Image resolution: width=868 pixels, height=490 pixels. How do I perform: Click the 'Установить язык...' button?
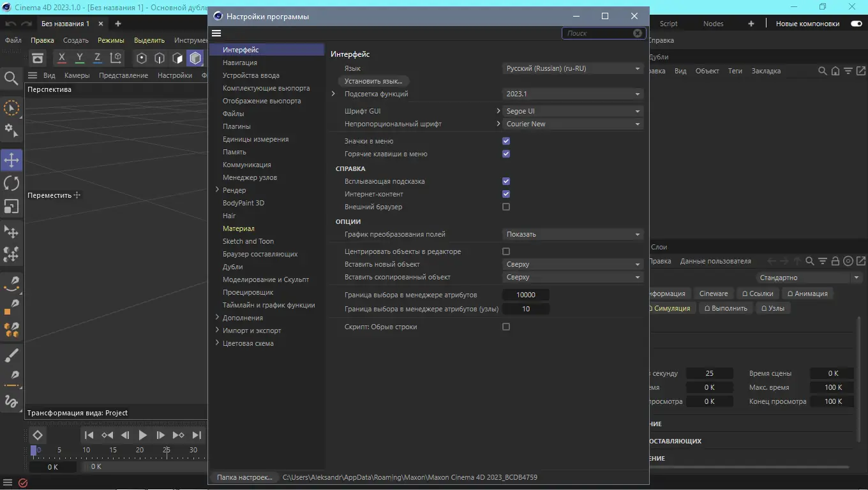(373, 81)
